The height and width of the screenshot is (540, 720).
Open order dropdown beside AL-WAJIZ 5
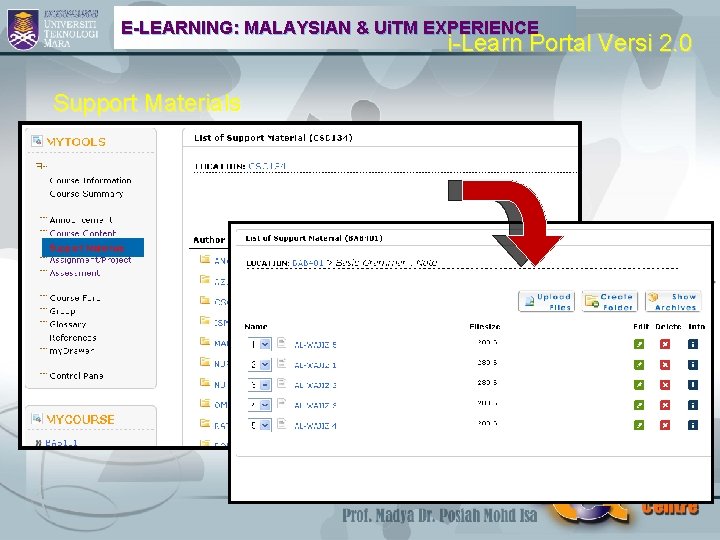coord(259,344)
